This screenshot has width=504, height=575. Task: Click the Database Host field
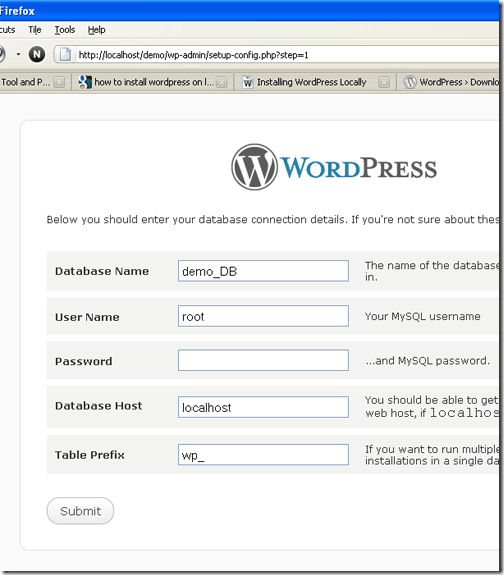click(263, 407)
